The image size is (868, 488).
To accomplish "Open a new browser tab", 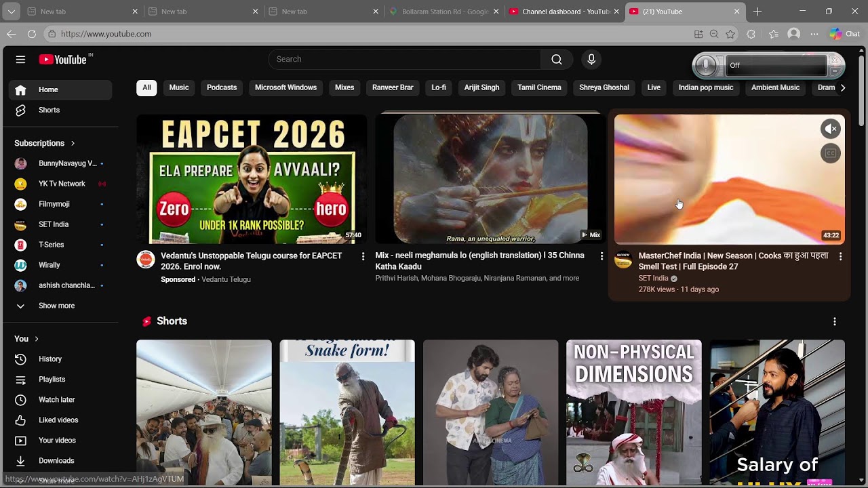I will 757,12.
